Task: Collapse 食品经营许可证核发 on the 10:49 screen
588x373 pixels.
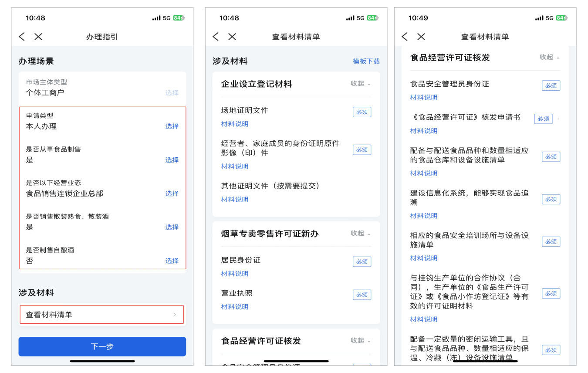Action: [x=549, y=57]
